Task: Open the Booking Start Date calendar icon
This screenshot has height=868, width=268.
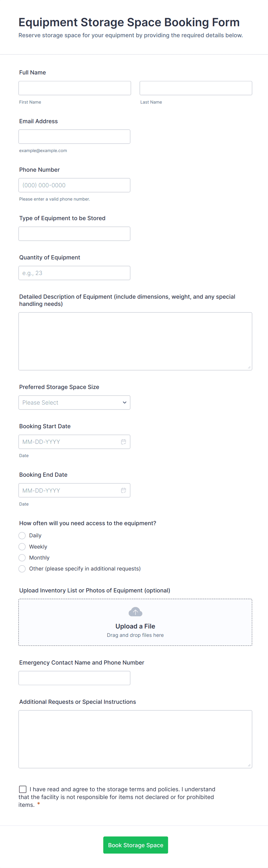Action: click(124, 442)
